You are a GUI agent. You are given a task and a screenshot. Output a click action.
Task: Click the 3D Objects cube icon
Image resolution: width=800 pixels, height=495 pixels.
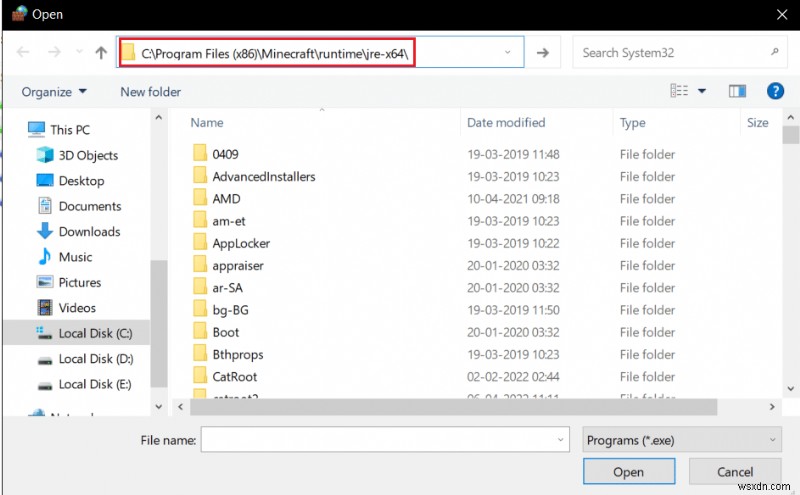[45, 155]
